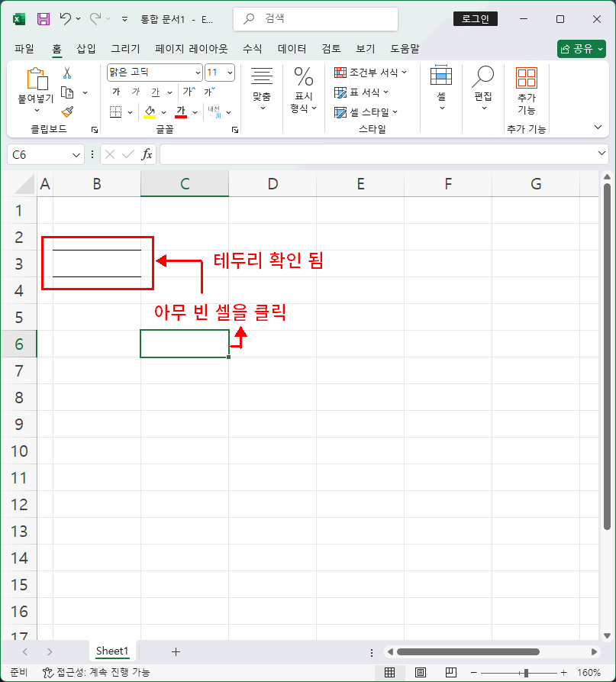Toggle italic 가 formatting

pyautogui.click(x=136, y=92)
